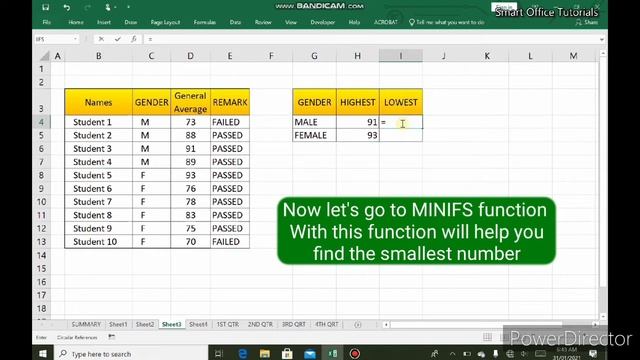The image size is (640, 360).
Task: Select column D header
Action: (190, 56)
